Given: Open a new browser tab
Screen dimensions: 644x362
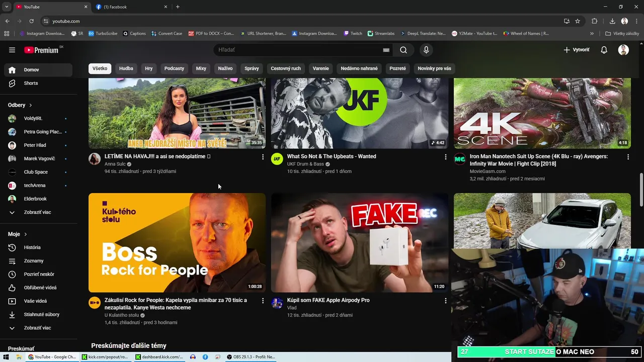Looking at the screenshot, I should click(178, 7).
